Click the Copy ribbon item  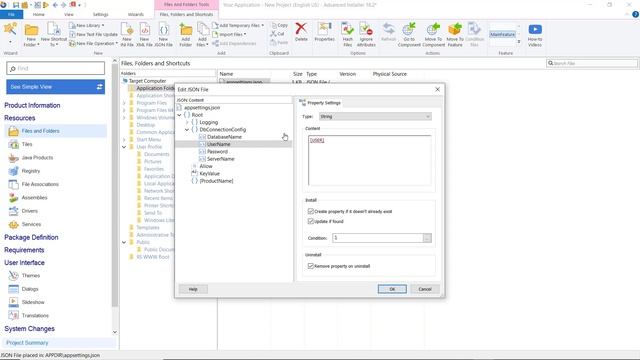coord(280,25)
